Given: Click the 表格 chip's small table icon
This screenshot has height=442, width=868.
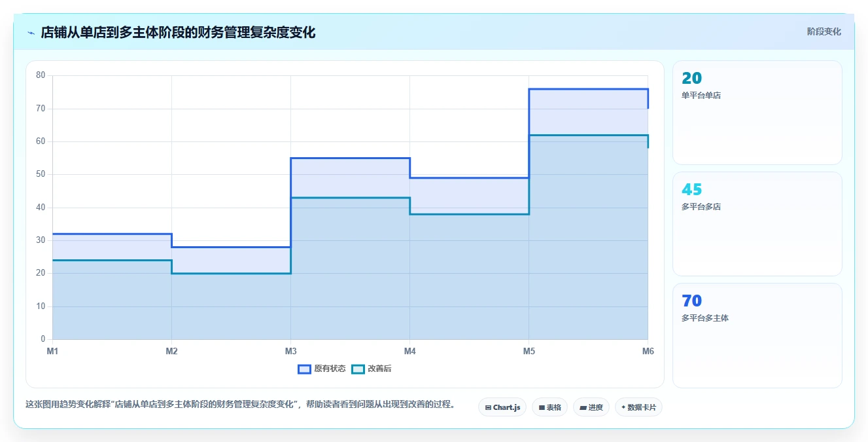Looking at the screenshot, I should (x=542, y=408).
